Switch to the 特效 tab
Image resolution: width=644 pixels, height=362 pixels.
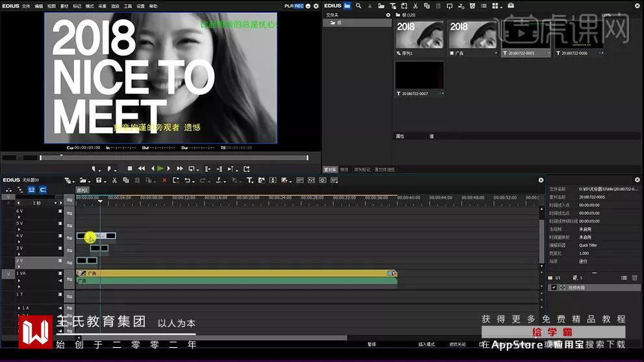click(344, 169)
